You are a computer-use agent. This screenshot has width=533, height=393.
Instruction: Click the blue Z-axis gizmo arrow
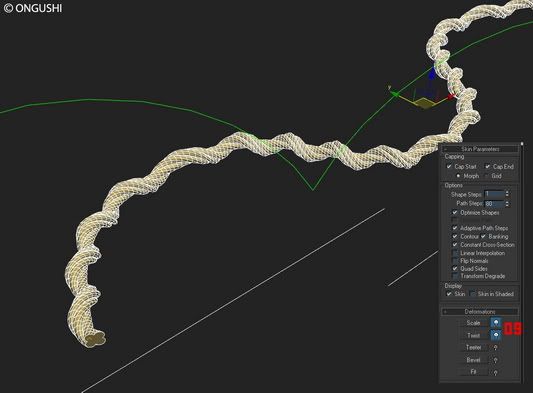coord(432,72)
